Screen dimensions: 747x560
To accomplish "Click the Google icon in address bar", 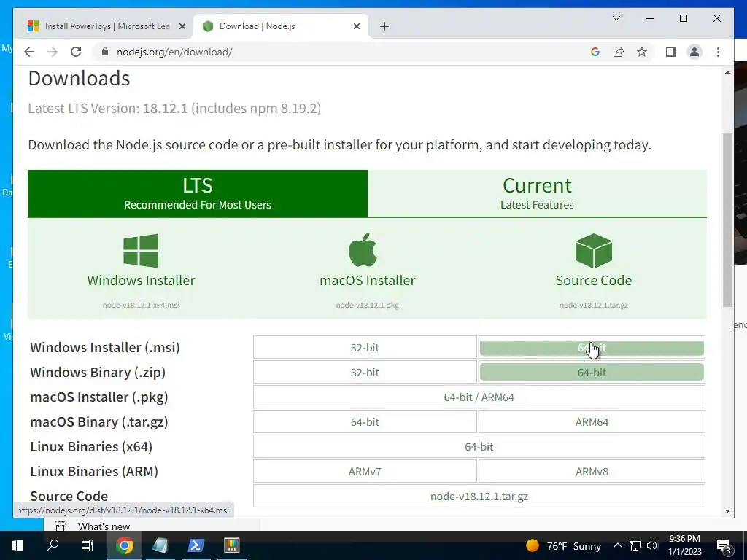I will pyautogui.click(x=595, y=52).
